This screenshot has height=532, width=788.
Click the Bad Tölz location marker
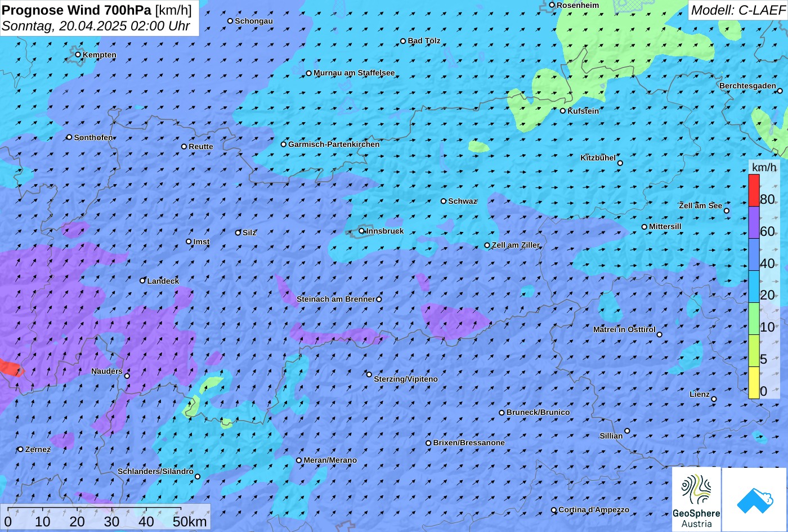tap(403, 41)
